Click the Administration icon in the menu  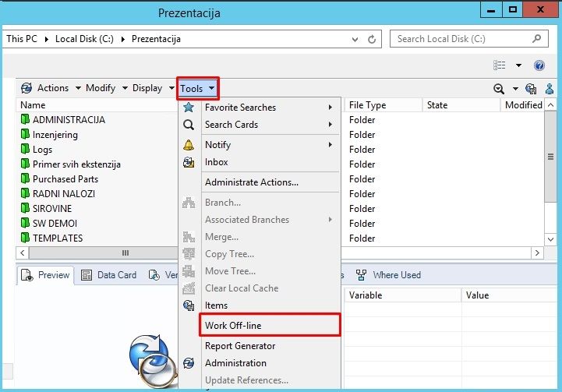click(x=188, y=363)
